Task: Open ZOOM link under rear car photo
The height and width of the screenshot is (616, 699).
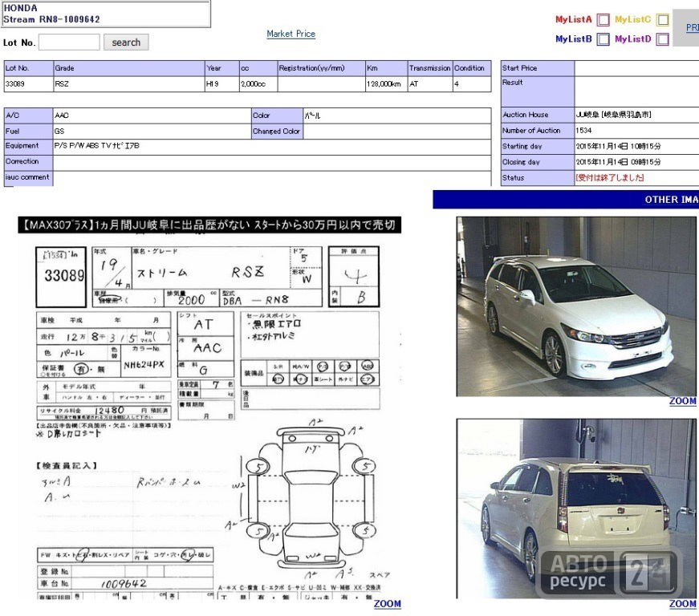Action: pos(682,603)
